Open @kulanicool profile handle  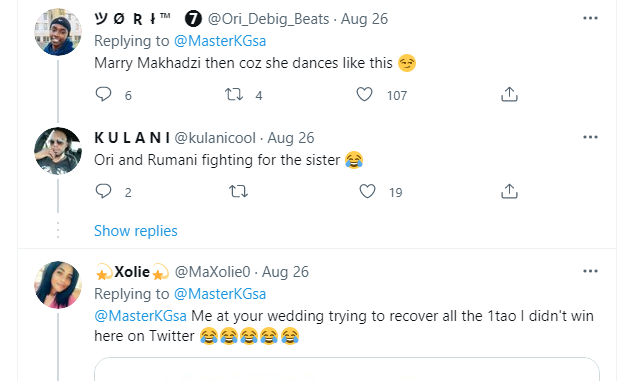pos(215,138)
